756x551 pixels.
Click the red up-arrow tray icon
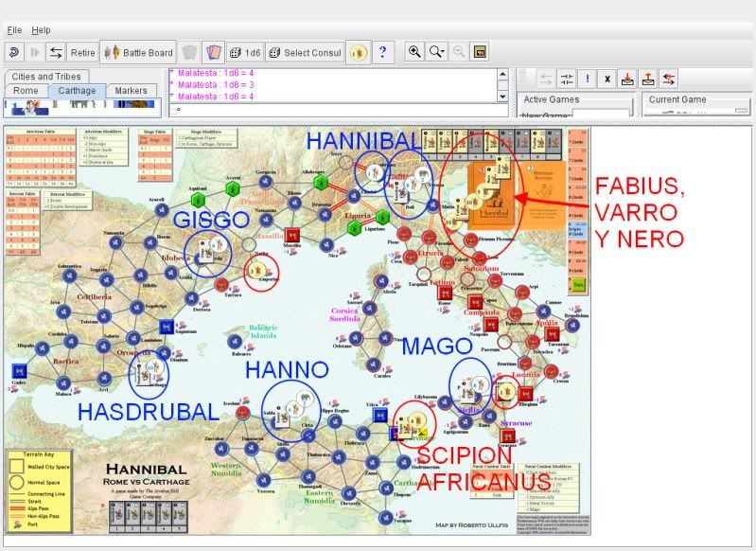[648, 79]
